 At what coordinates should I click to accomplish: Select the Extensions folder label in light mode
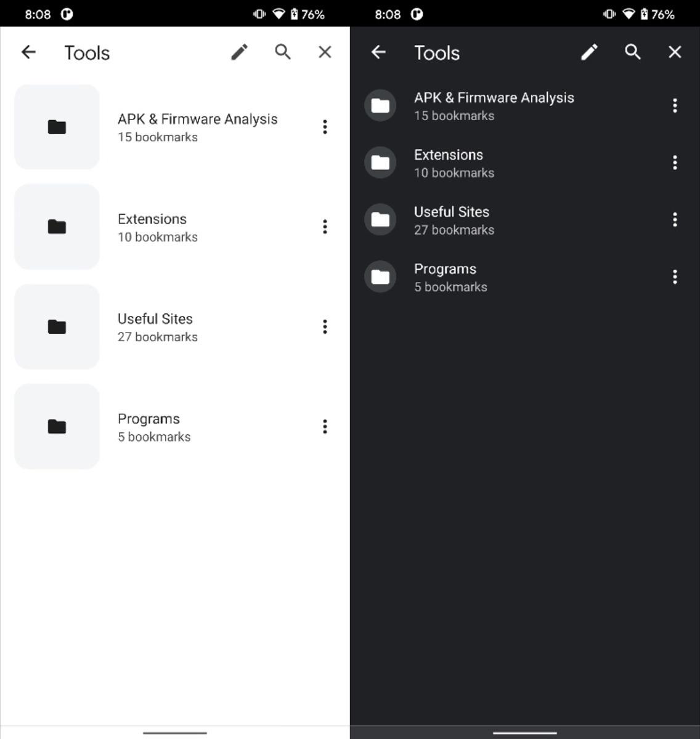pyautogui.click(x=152, y=219)
